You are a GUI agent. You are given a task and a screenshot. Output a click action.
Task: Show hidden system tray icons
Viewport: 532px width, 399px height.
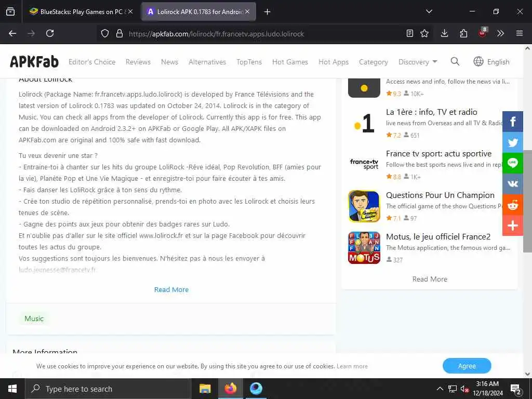click(440, 389)
